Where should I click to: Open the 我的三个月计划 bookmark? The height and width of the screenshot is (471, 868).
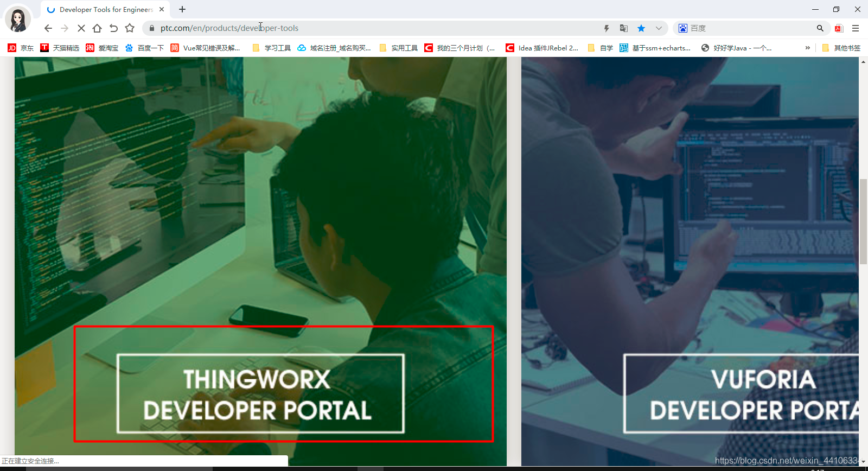coord(460,48)
